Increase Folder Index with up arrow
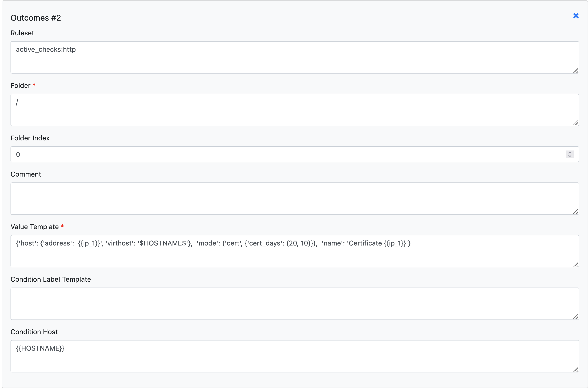Screen dimensions: 588x388 click(x=570, y=152)
